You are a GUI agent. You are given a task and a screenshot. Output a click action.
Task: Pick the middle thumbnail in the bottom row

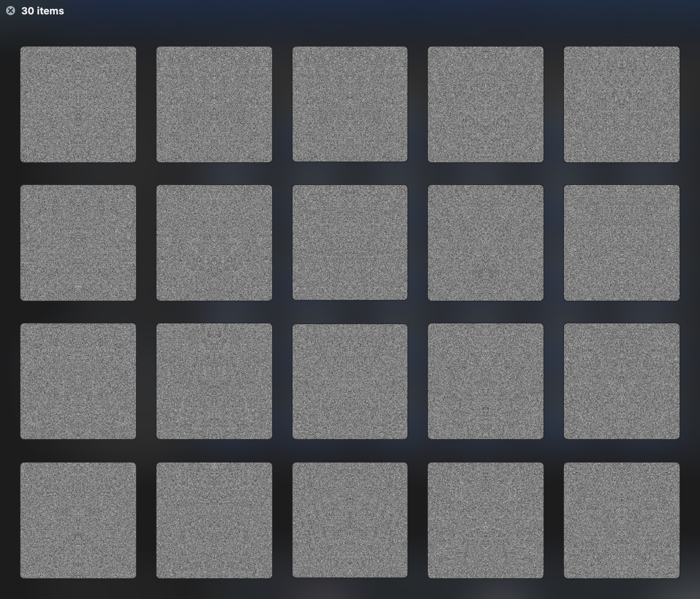[350, 520]
